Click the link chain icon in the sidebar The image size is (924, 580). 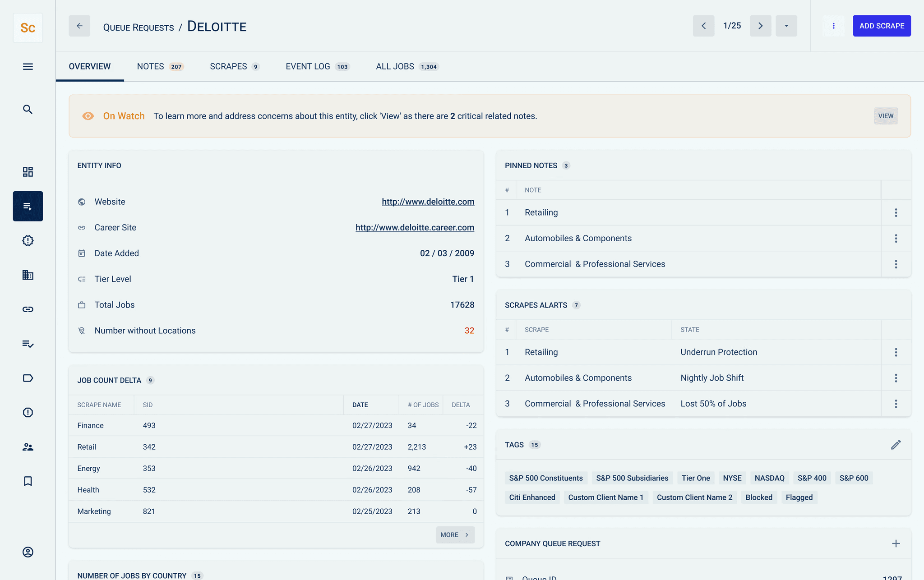pyautogui.click(x=28, y=309)
